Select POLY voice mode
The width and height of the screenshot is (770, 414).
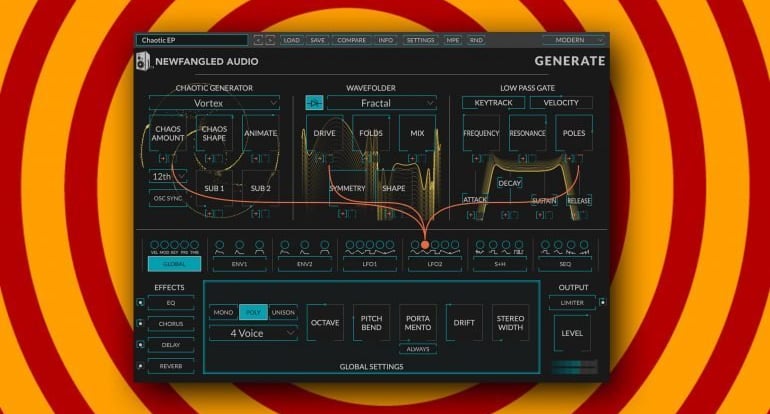pyautogui.click(x=253, y=312)
